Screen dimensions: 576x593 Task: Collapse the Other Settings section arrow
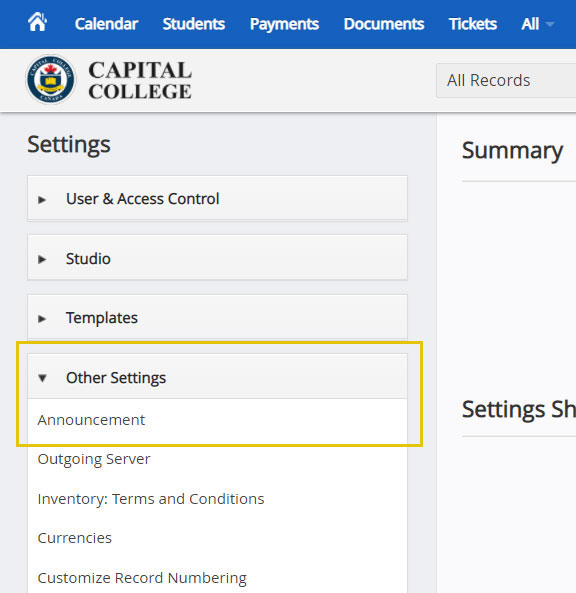click(42, 378)
